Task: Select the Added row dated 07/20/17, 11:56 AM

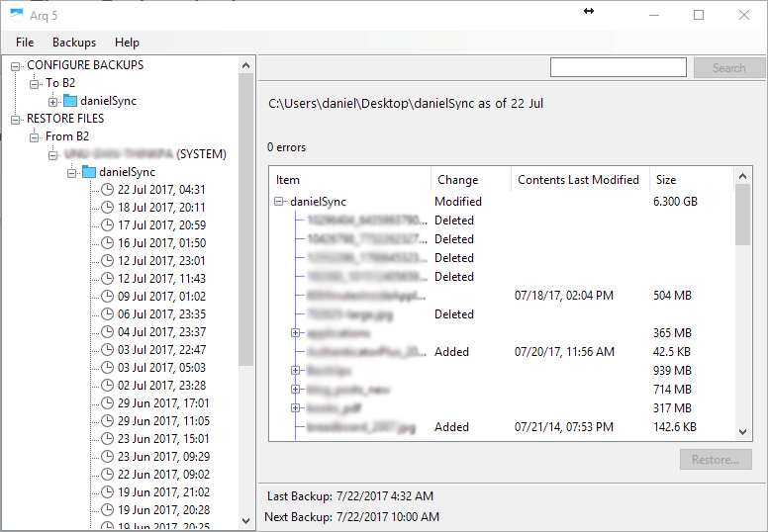Action: point(501,352)
